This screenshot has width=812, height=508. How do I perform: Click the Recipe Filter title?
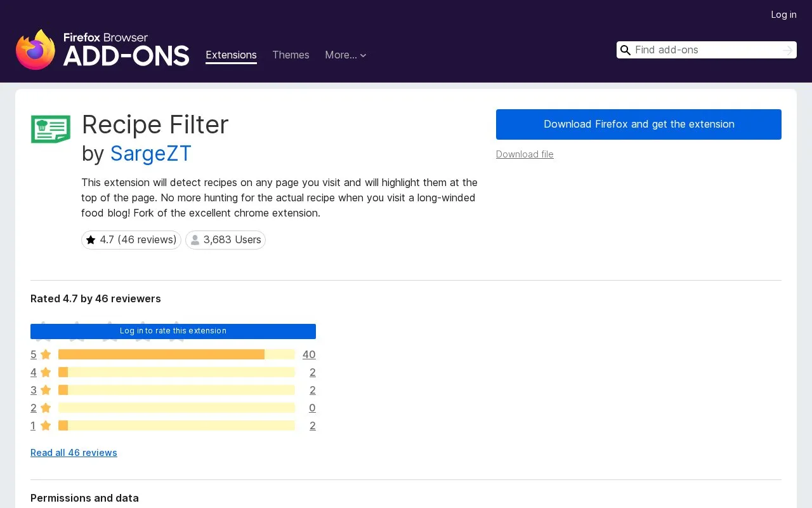coord(155,124)
